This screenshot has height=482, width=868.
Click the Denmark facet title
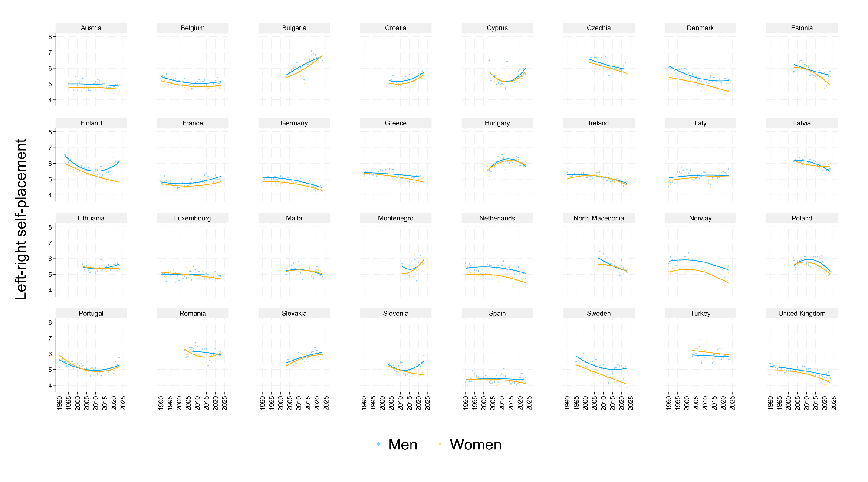(x=700, y=28)
